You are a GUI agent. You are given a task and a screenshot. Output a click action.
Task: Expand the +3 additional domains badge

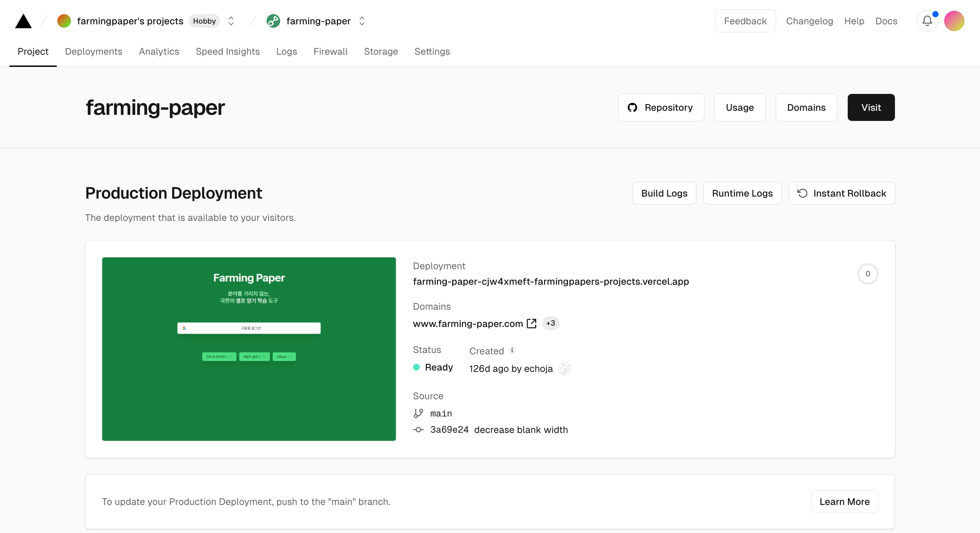(550, 323)
